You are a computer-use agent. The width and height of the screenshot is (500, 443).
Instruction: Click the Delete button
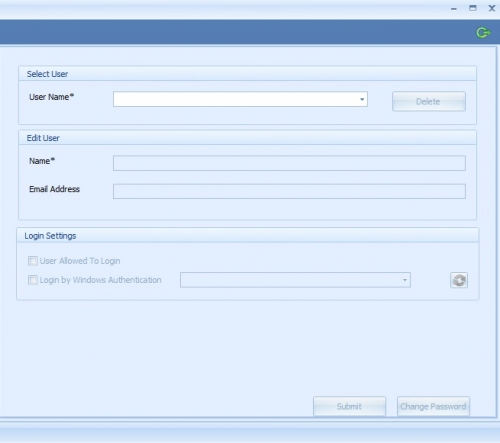click(x=429, y=101)
